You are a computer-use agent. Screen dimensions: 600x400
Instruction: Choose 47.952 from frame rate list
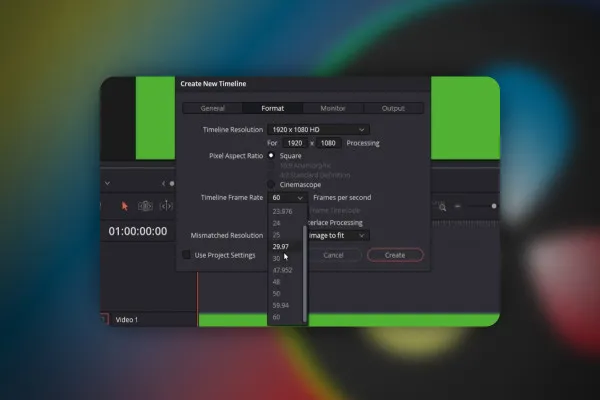285,270
